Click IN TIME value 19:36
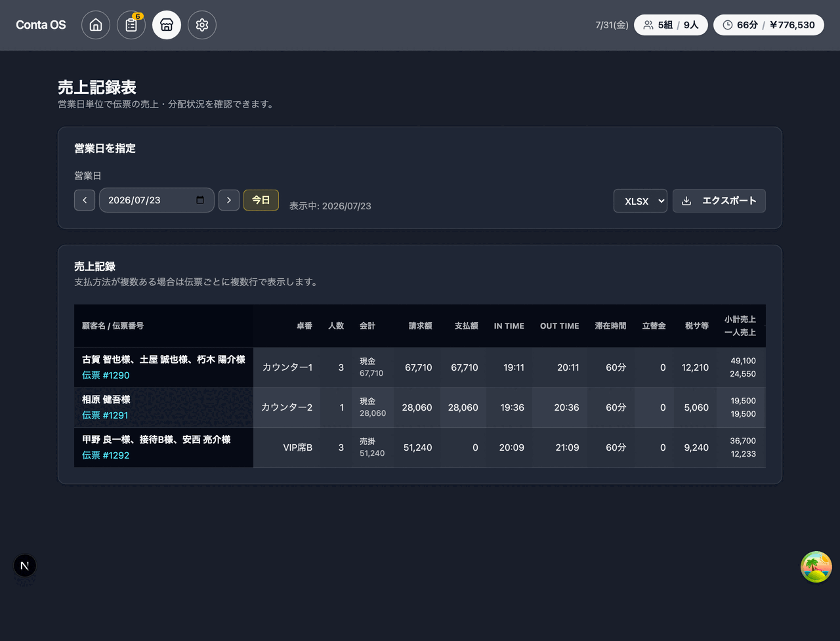Viewport: 840px width, 641px height. tap(513, 407)
